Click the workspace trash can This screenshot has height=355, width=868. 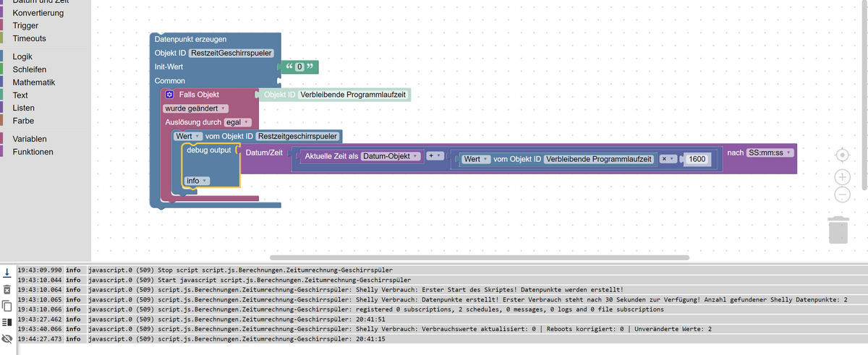pos(838,229)
